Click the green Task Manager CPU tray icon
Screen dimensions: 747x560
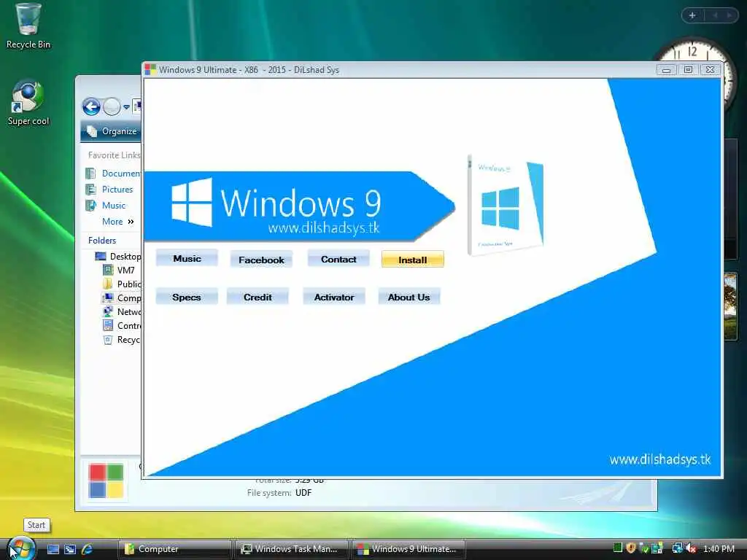618,548
